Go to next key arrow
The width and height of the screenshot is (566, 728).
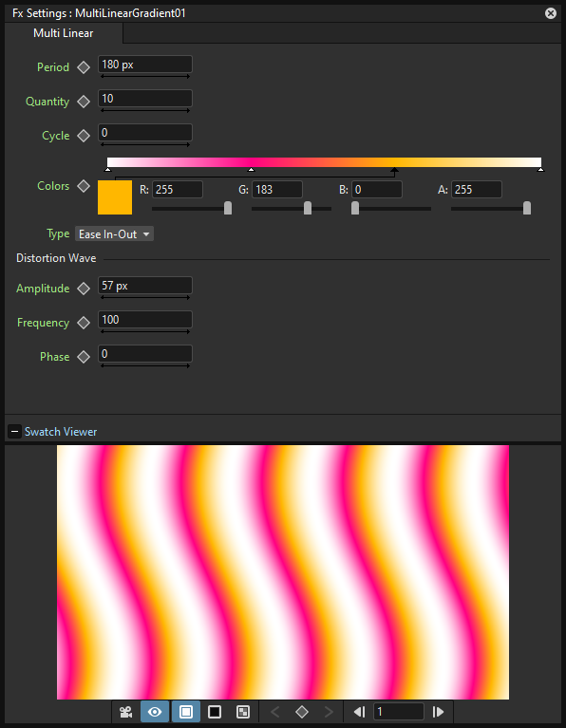click(x=329, y=712)
